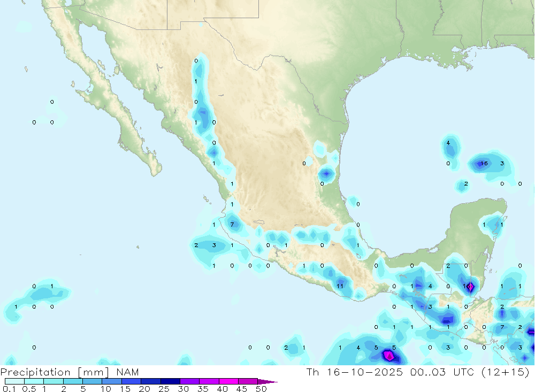Click the '10' legend scale label
The width and height of the screenshot is (535, 392).
click(x=106, y=389)
